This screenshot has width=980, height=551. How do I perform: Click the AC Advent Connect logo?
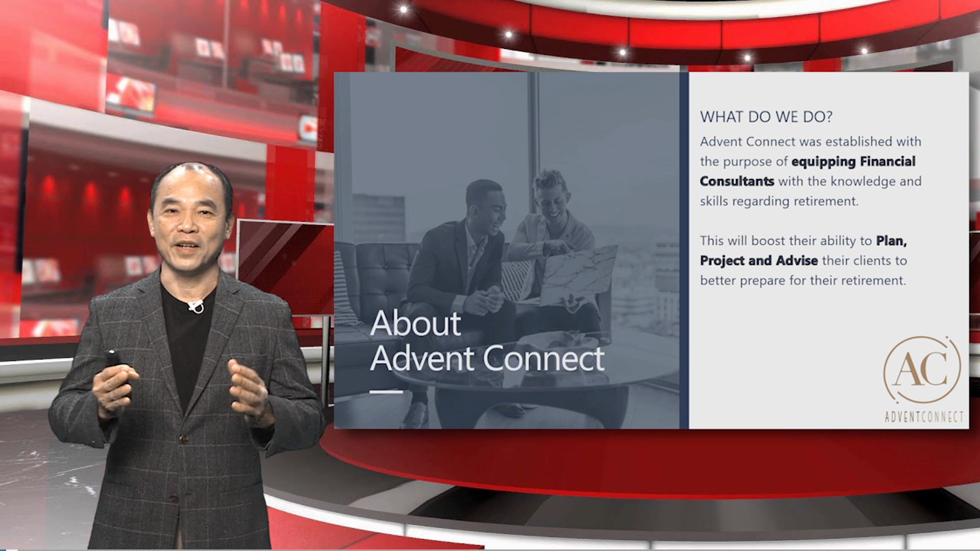922,369
